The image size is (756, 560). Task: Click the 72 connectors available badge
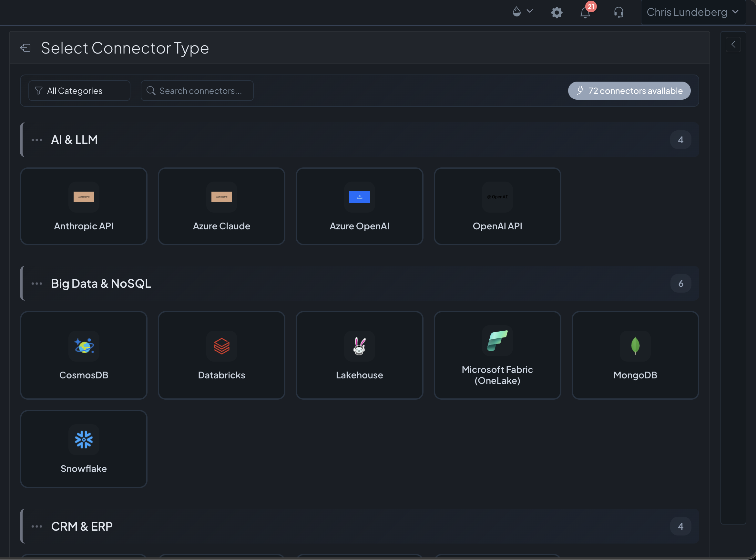coord(629,91)
